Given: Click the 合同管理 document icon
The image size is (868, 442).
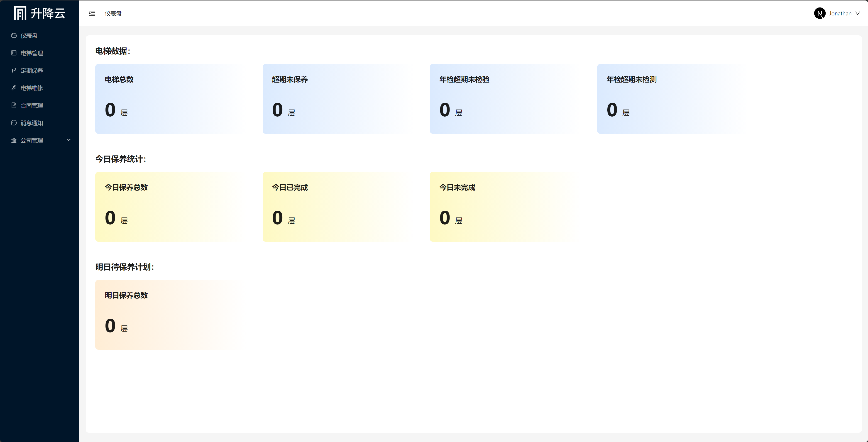Looking at the screenshot, I should [14, 105].
